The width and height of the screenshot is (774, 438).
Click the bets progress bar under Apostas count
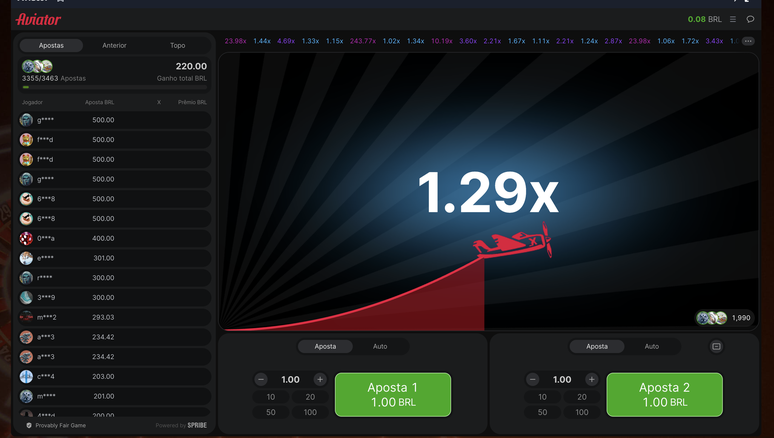tap(115, 87)
